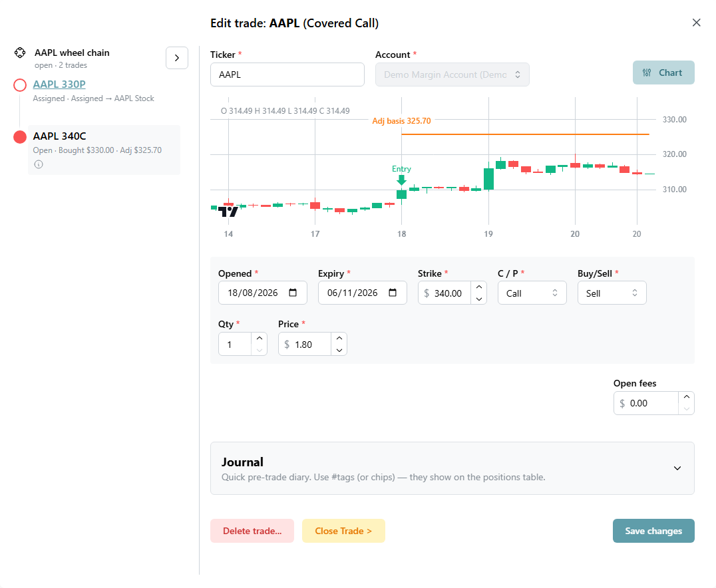The image size is (716, 588).
Task: Open the Opened date calendar picker
Action: coord(293,293)
